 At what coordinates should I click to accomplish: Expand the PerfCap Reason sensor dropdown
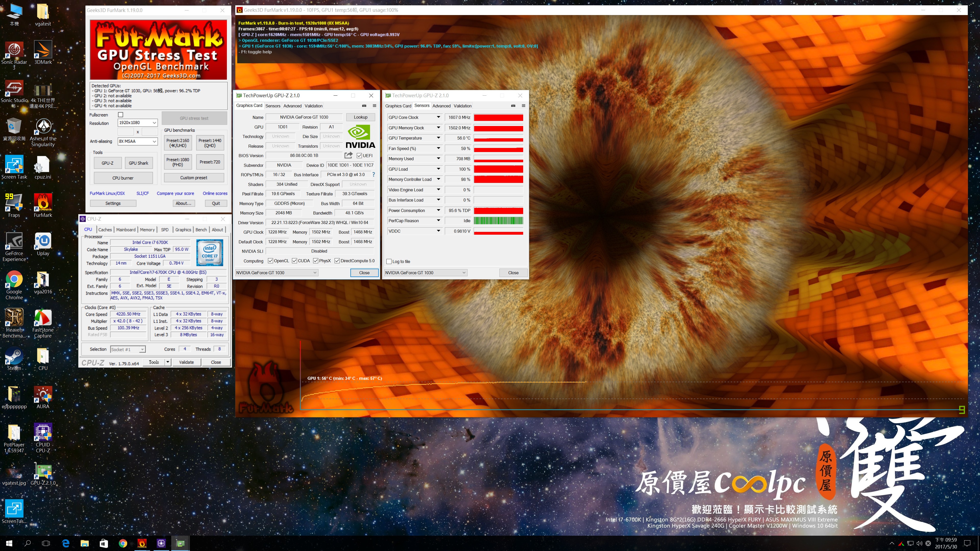[438, 221]
